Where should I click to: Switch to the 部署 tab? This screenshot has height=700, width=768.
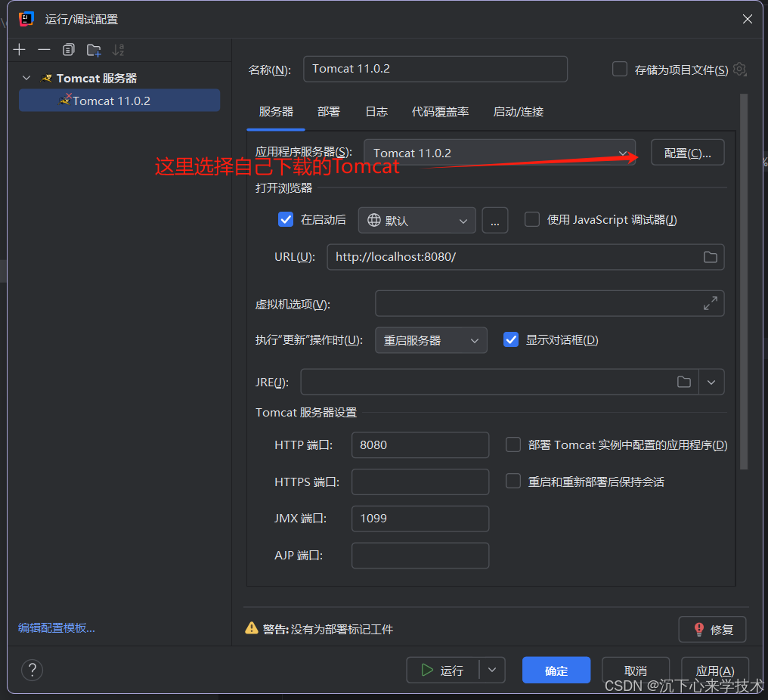(329, 112)
